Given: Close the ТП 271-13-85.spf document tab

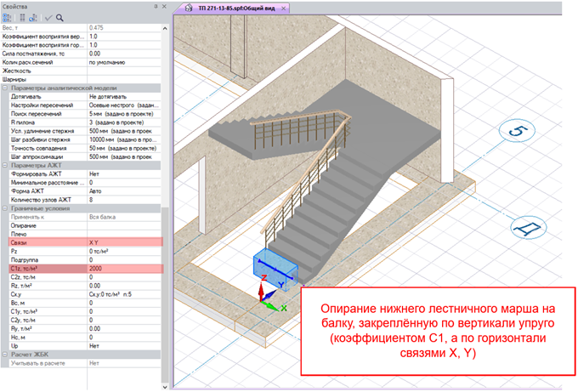Looking at the screenshot, I should coord(283,9).
